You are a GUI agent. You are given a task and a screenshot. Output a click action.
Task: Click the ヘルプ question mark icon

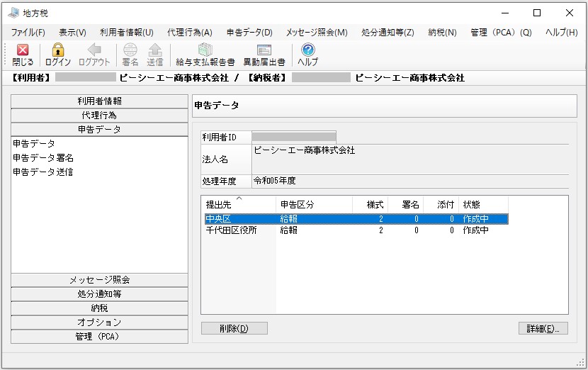(308, 50)
